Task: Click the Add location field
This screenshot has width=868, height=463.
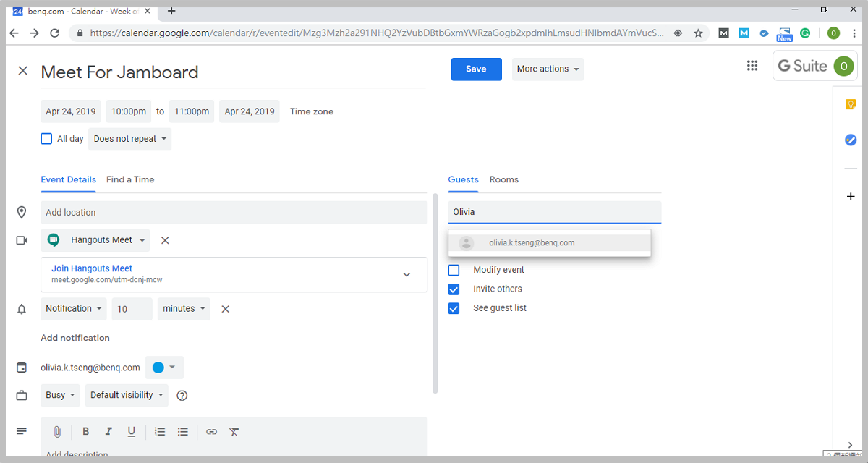Action: [x=234, y=213]
